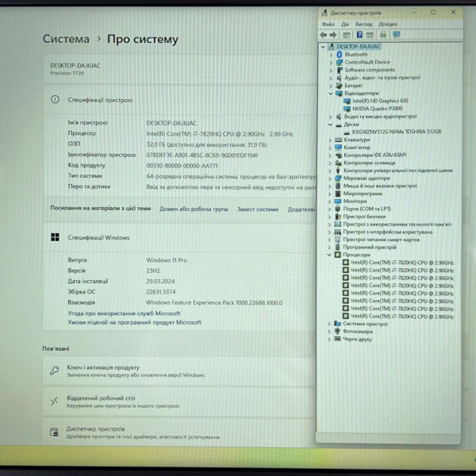Click the Forward arrow in Device Manager toolbar
Image resolution: width=476 pixels, height=476 pixels.
point(333,35)
